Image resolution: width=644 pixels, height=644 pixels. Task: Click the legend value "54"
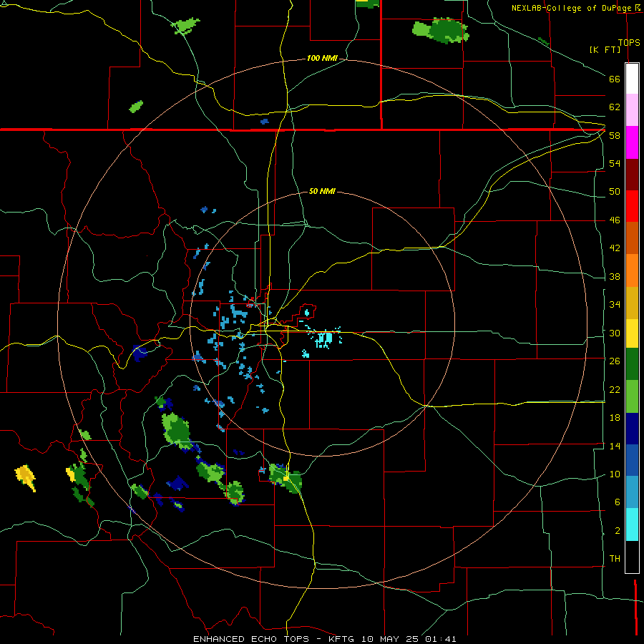click(x=615, y=163)
